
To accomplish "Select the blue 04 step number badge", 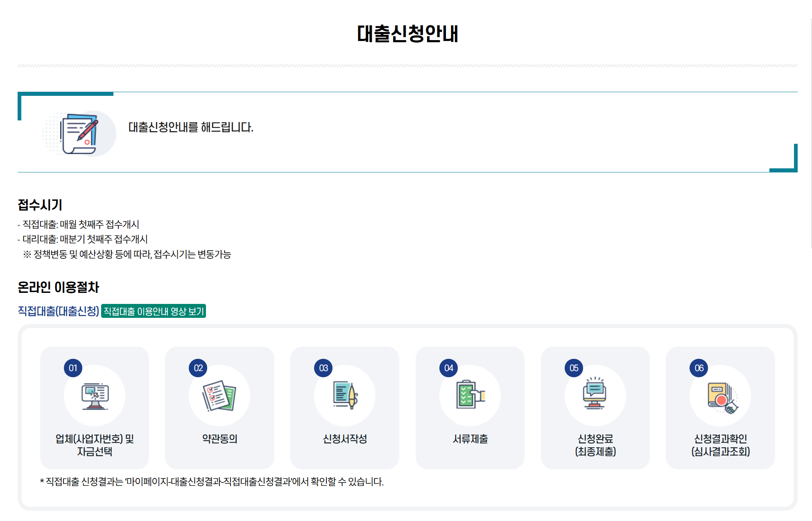I will tap(448, 368).
